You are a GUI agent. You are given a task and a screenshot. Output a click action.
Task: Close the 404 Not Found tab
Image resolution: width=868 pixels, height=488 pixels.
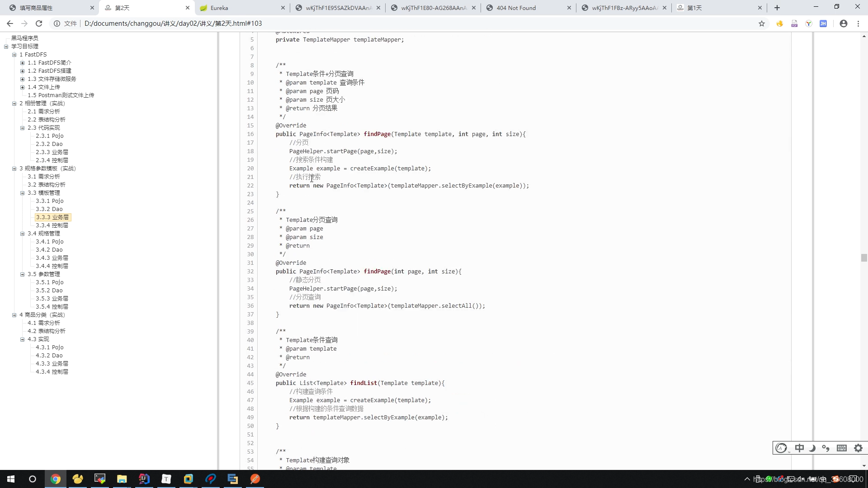click(569, 8)
